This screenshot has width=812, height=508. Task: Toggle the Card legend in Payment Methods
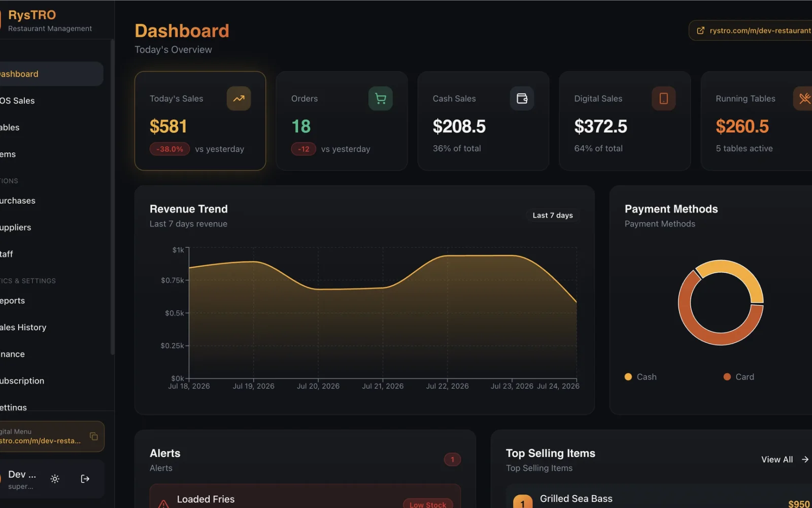[x=739, y=377]
